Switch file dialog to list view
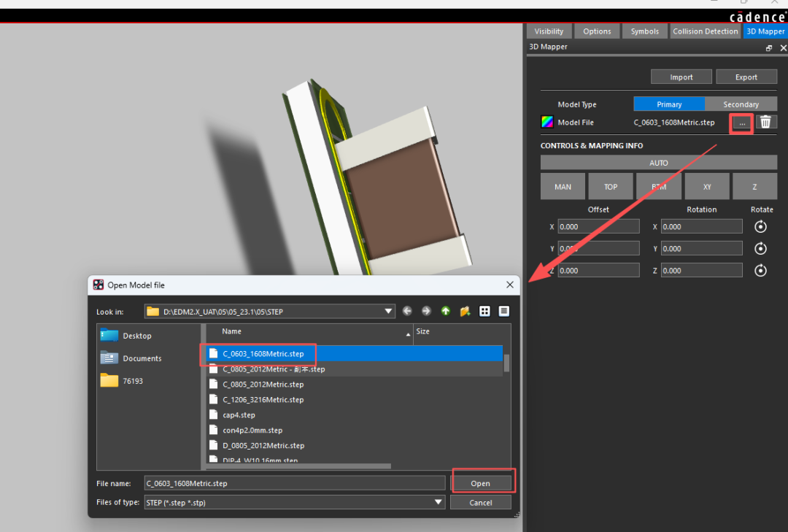This screenshot has height=532, width=788. (484, 312)
